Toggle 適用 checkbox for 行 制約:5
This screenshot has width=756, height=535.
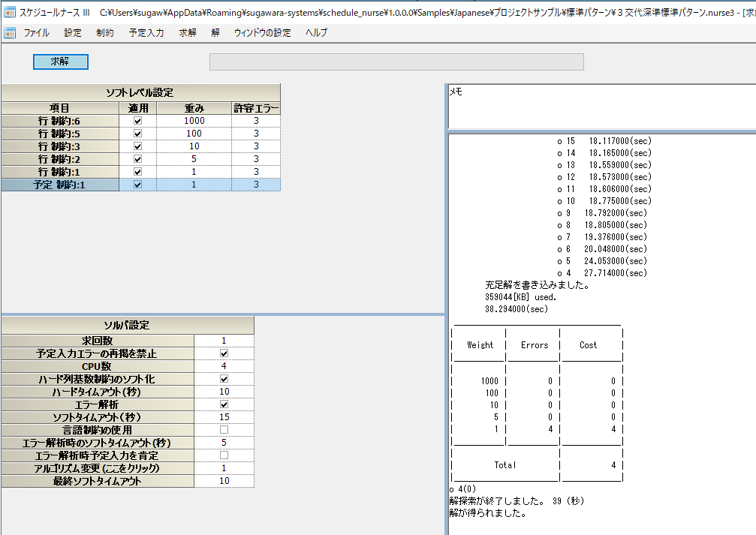point(138,134)
